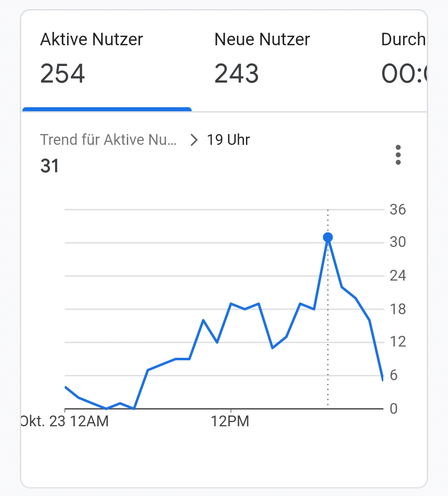Click the highlighted peak data point dot
Viewport: 448px width, 496px height.
[328, 237]
